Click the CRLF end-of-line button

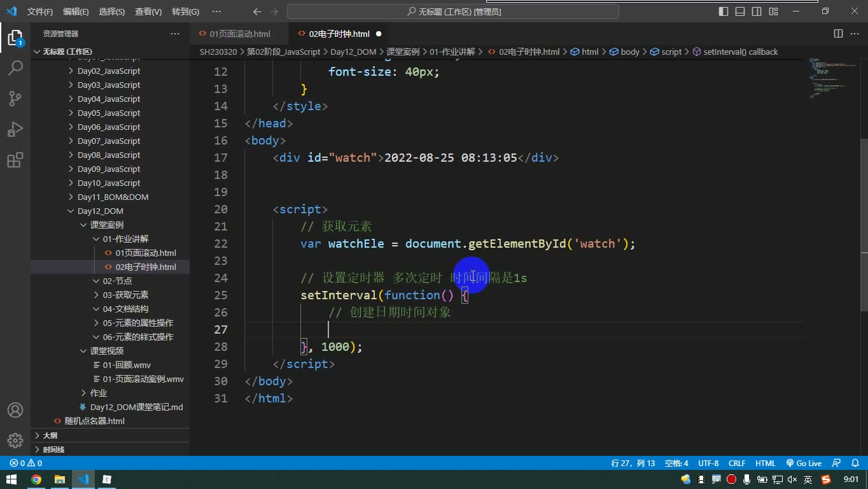(737, 464)
